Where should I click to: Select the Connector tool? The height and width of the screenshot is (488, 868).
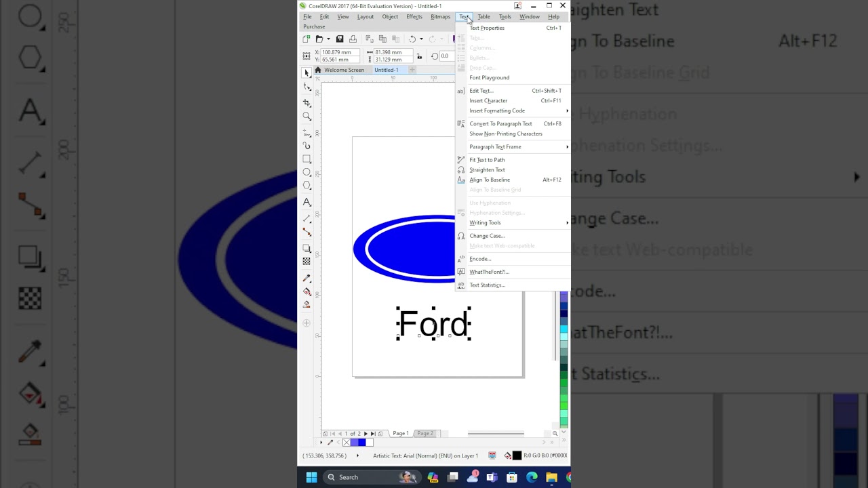pos(307,232)
